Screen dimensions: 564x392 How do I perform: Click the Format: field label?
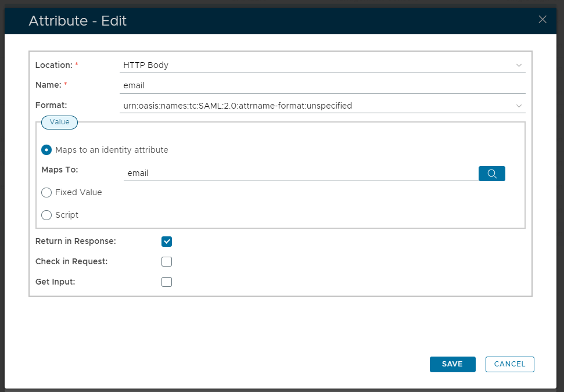(52, 106)
